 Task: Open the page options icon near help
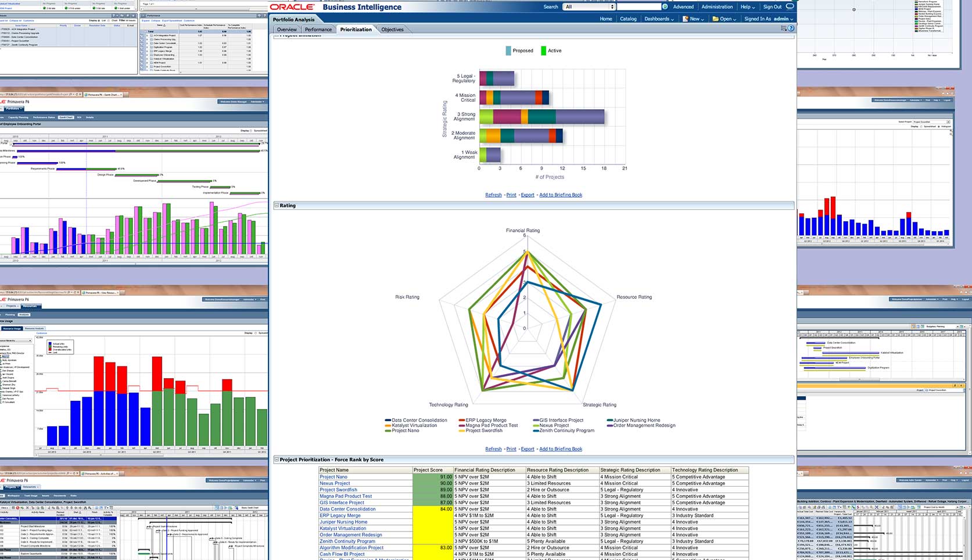pyautogui.click(x=784, y=28)
